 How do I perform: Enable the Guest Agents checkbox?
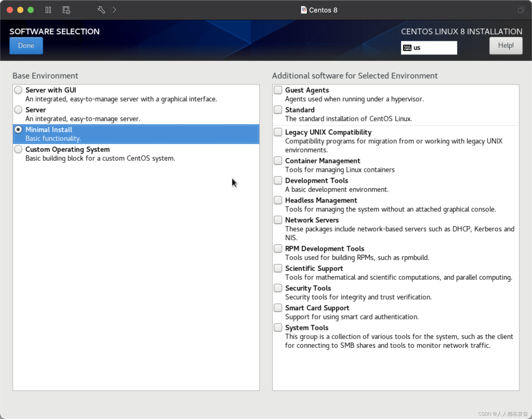point(278,90)
